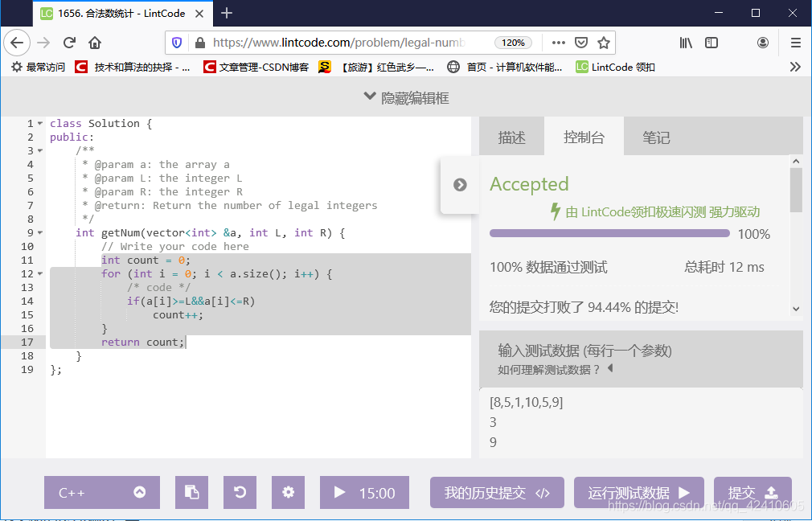Reset the code with the restore icon
The width and height of the screenshot is (812, 521).
click(240, 492)
